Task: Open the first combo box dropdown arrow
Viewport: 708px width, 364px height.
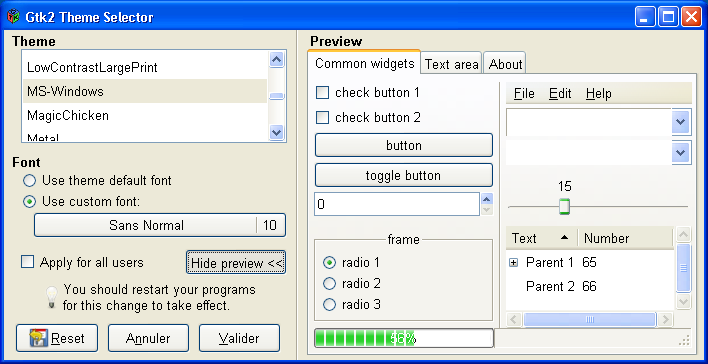Action: click(681, 121)
